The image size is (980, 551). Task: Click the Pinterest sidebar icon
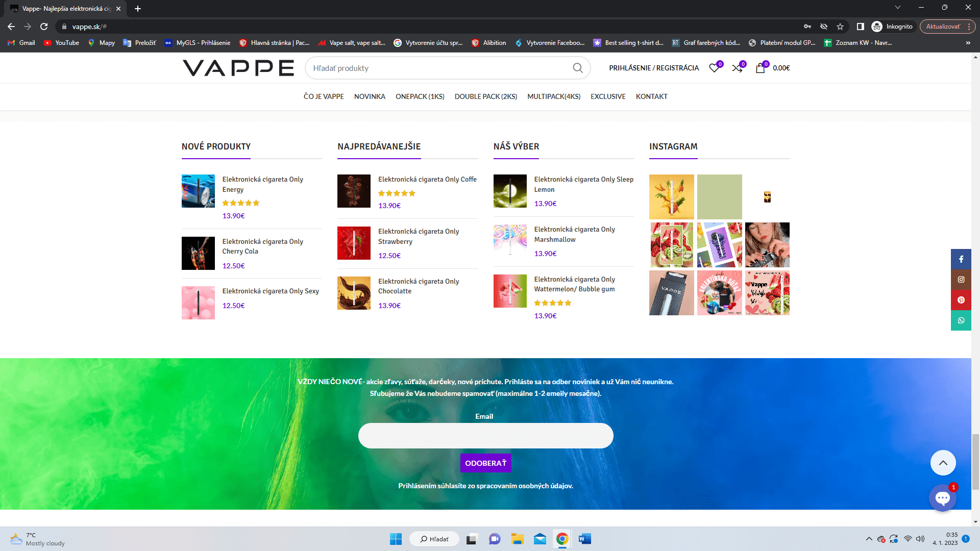(x=961, y=300)
